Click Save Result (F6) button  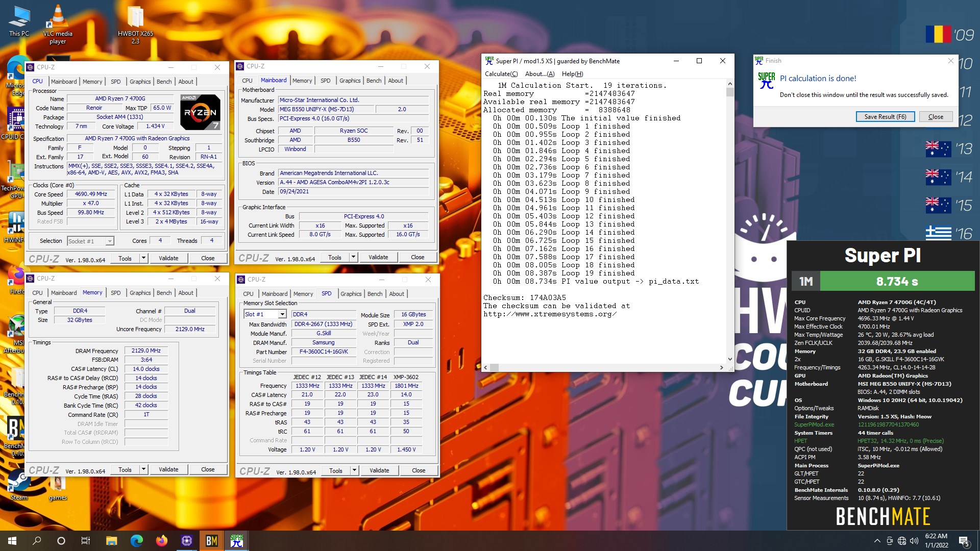[885, 117]
